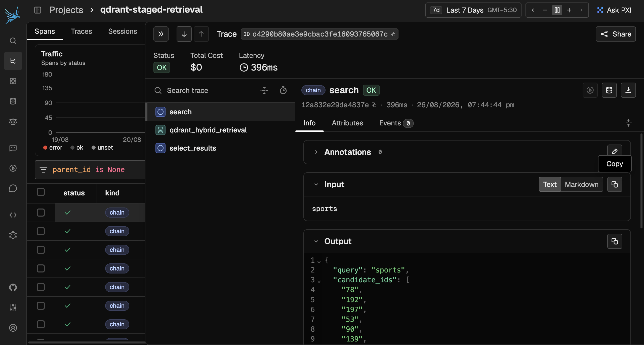This screenshot has width=644, height=345.
Task: Open the playground play sidebar icon
Action: click(x=13, y=168)
